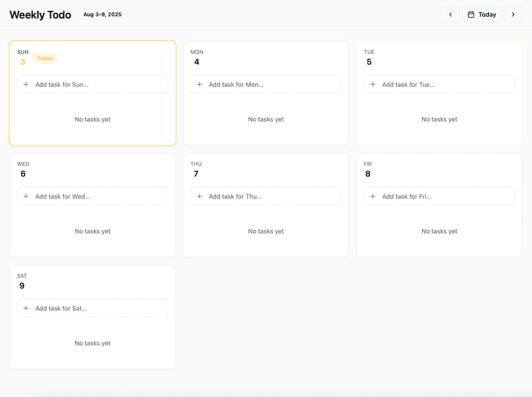This screenshot has width=532, height=397.
Task: Click the 'Weekly Todo' title
Action: click(40, 15)
